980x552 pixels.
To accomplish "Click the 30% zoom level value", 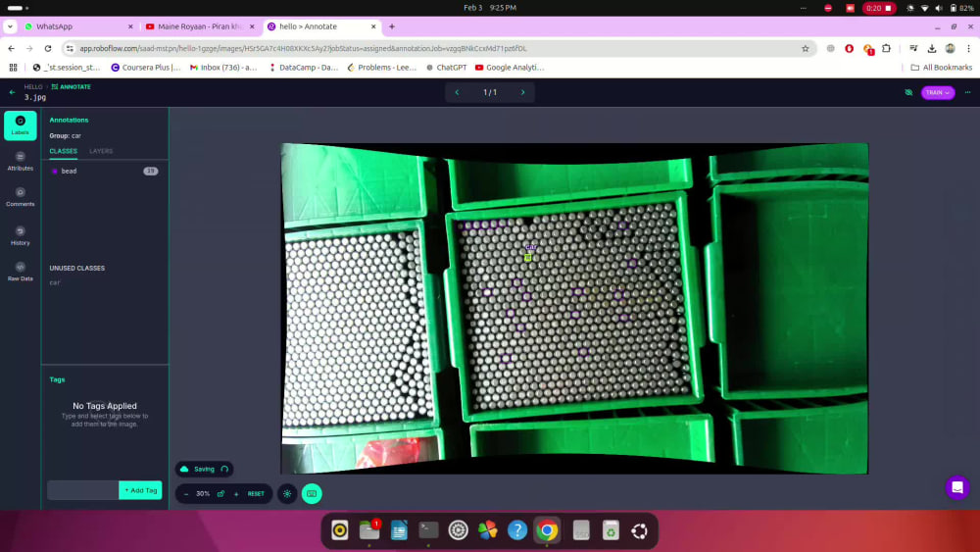I will [x=203, y=494].
